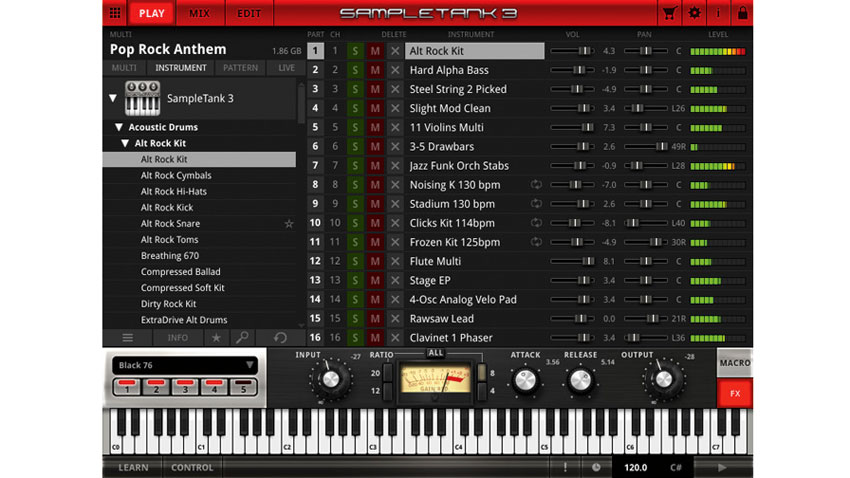
Task: Click the browser refresh arrow icon
Action: [280, 338]
